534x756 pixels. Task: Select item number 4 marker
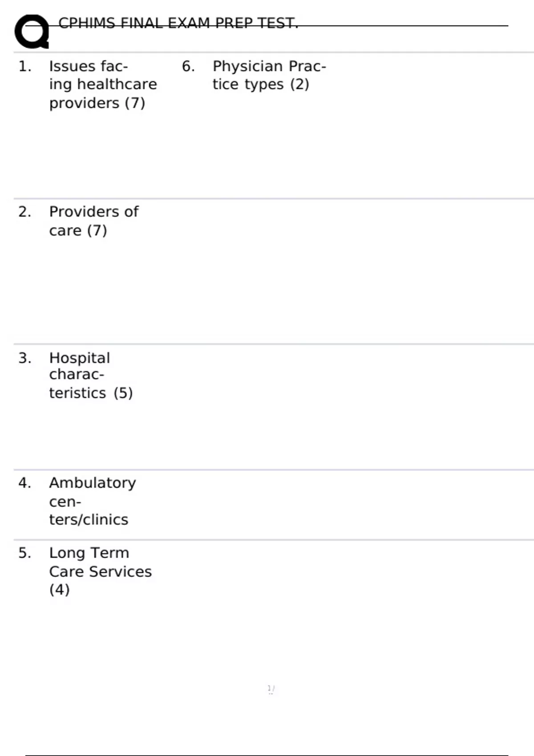tap(25, 483)
